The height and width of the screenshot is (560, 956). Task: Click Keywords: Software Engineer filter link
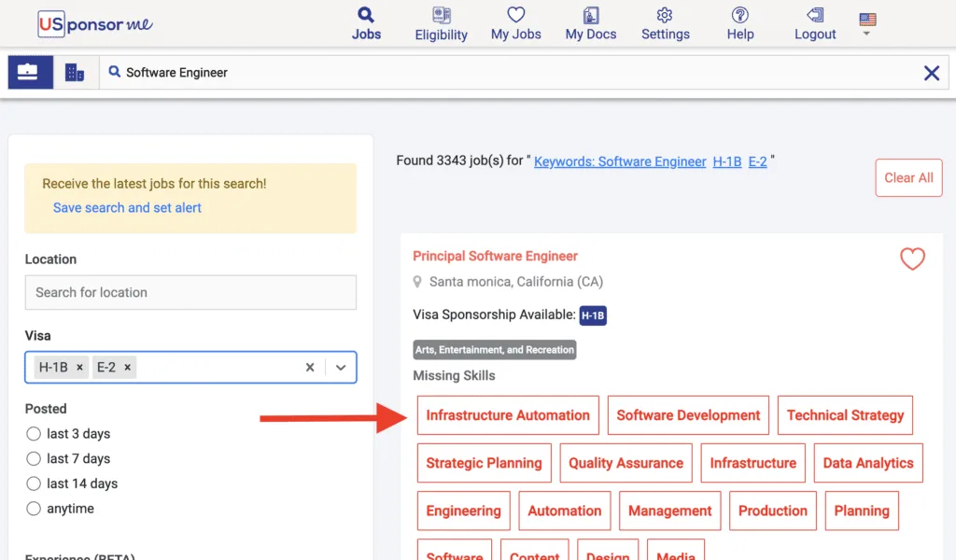point(620,161)
